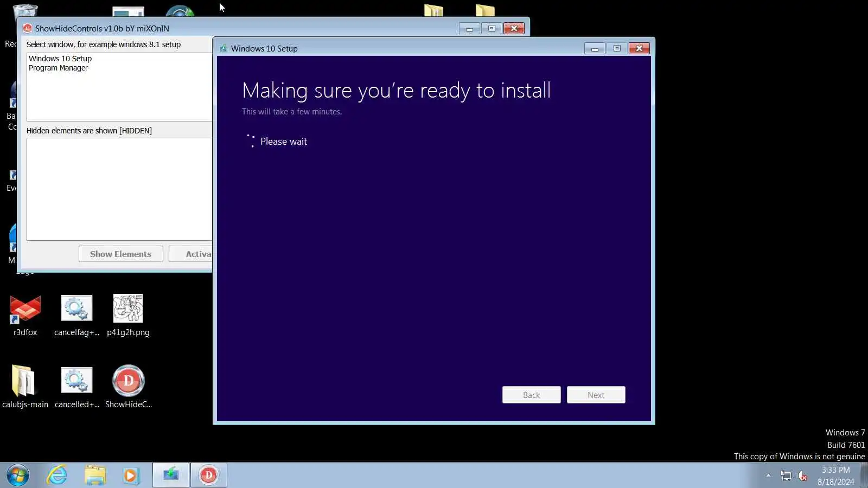Click the "Please wait" text
The height and width of the screenshot is (488, 868).
tap(284, 142)
